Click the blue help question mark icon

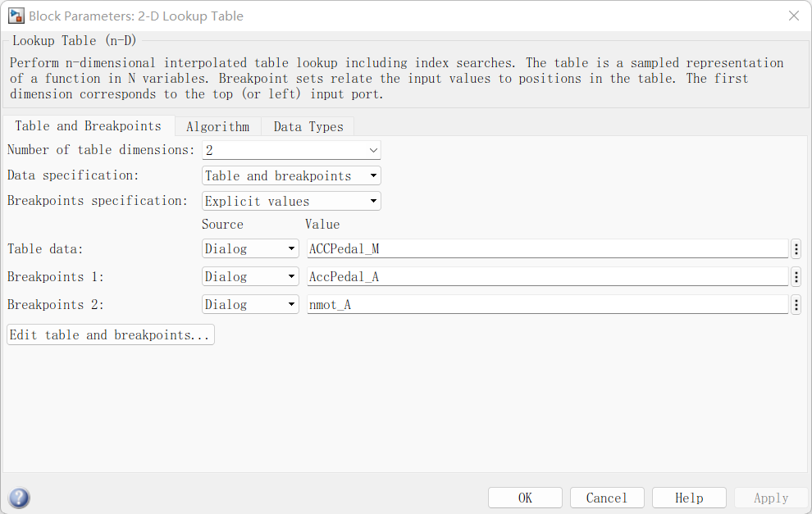[x=19, y=498]
